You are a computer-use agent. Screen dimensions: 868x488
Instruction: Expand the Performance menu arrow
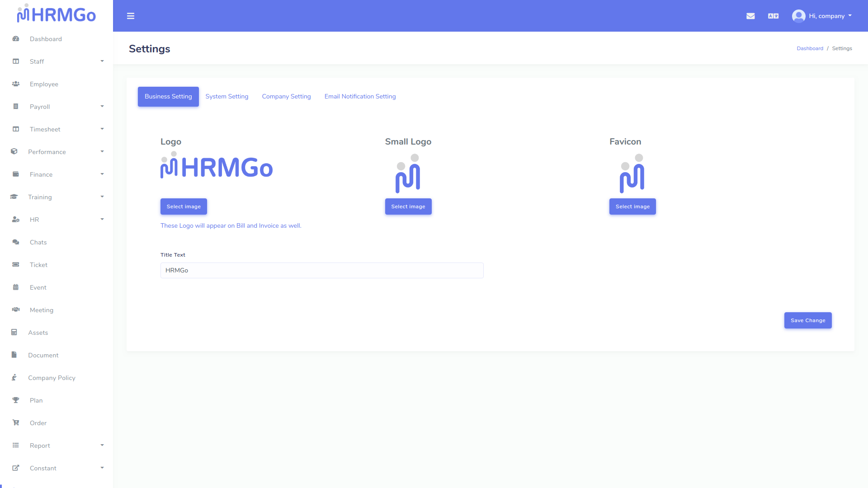[102, 151]
